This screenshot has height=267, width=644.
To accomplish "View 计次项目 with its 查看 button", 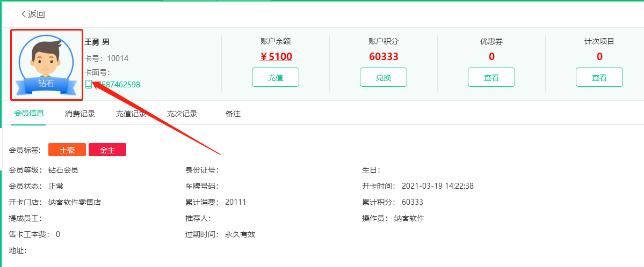I will click(599, 77).
